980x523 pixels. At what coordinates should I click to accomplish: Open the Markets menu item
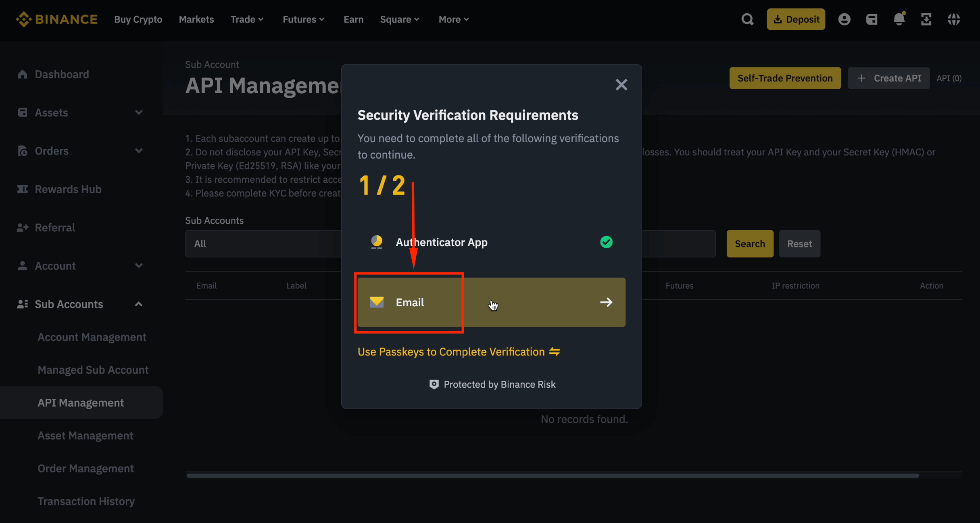click(x=196, y=19)
